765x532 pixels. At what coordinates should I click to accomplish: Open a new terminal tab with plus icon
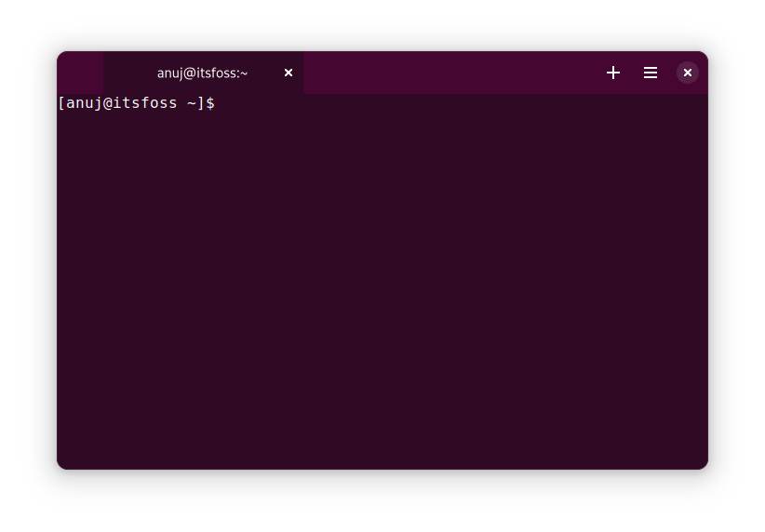pos(613,73)
